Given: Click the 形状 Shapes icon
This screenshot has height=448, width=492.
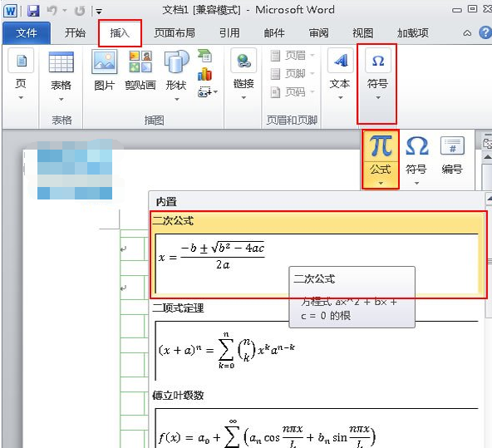Looking at the screenshot, I should 177,62.
